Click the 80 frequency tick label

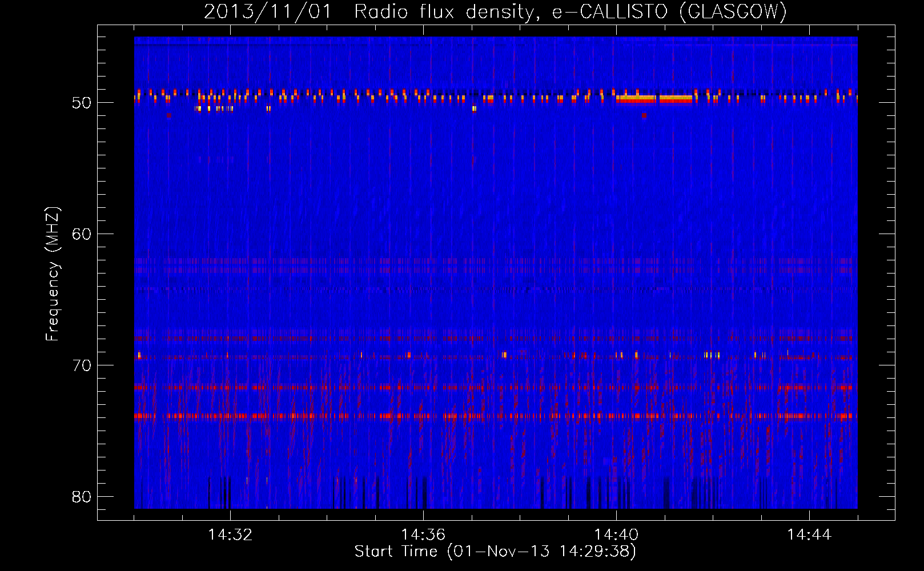tap(82, 497)
